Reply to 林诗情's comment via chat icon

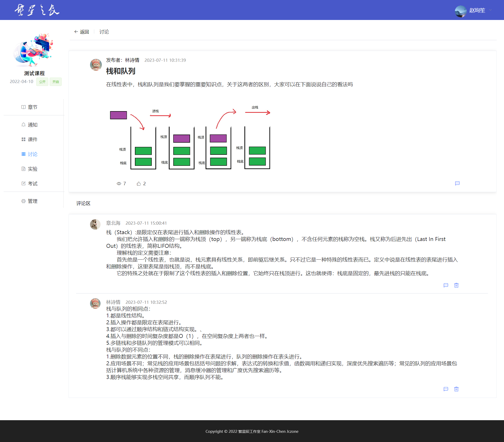pyautogui.click(x=446, y=389)
